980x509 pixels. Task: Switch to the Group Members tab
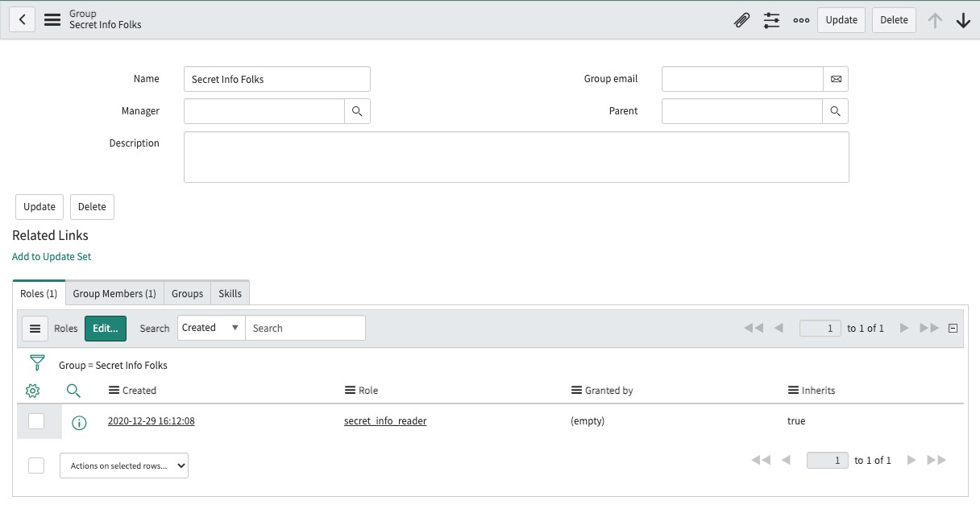114,293
